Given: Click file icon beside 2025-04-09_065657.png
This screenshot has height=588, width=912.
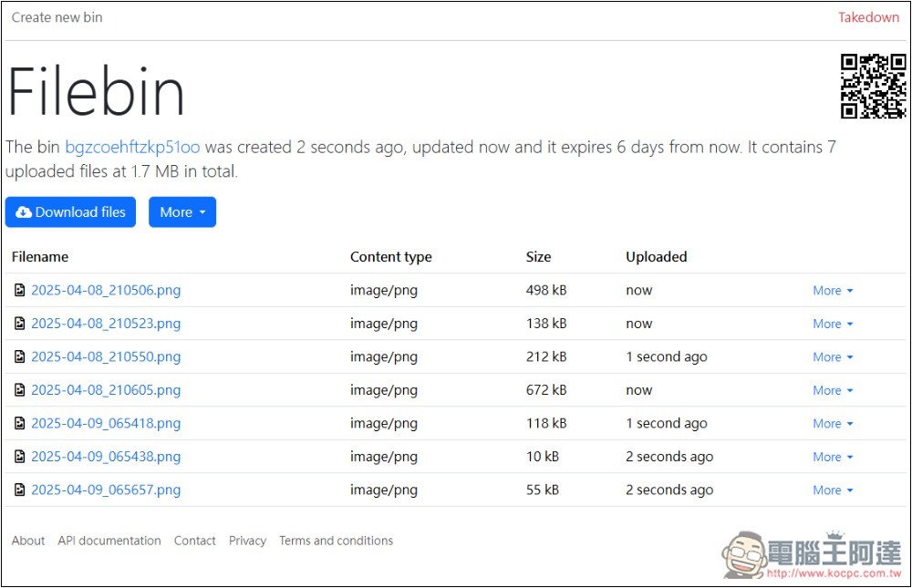Looking at the screenshot, I should click(19, 490).
